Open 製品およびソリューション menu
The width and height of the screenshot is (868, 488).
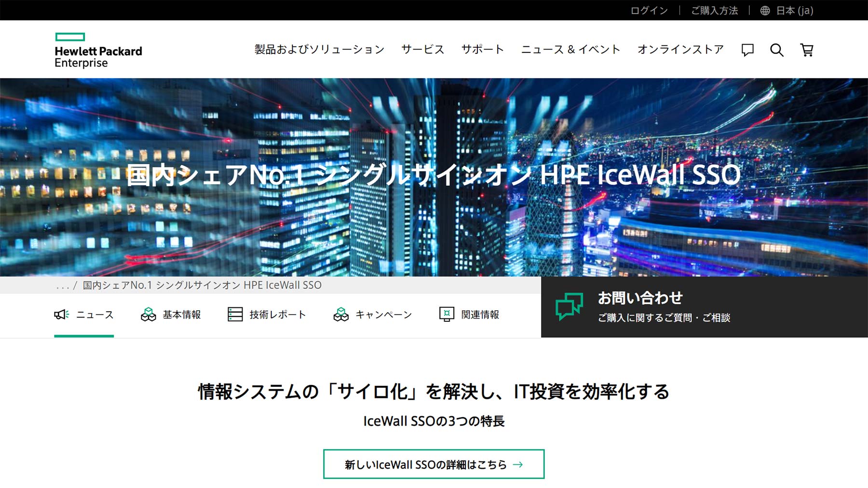click(319, 49)
